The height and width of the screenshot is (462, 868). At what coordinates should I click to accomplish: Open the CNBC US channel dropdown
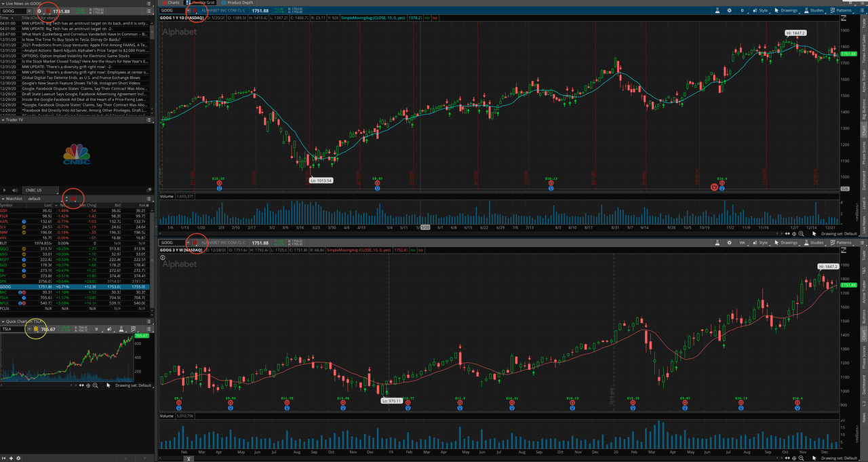pyautogui.click(x=39, y=191)
